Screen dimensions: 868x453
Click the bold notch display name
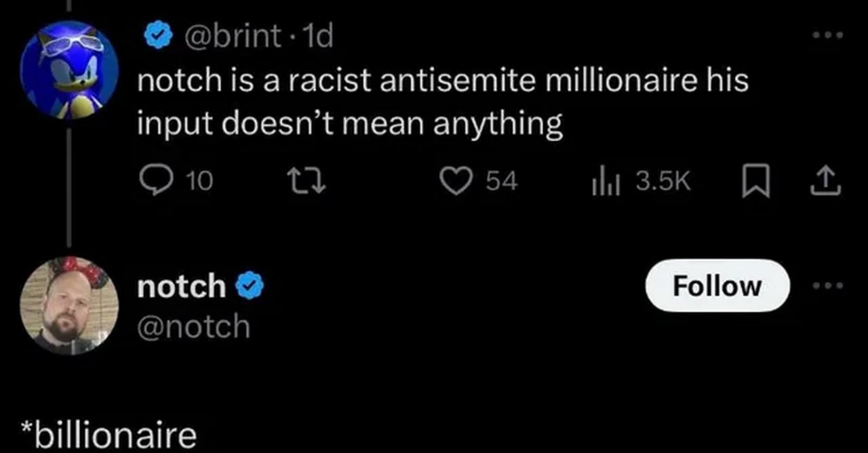pyautogui.click(x=181, y=286)
